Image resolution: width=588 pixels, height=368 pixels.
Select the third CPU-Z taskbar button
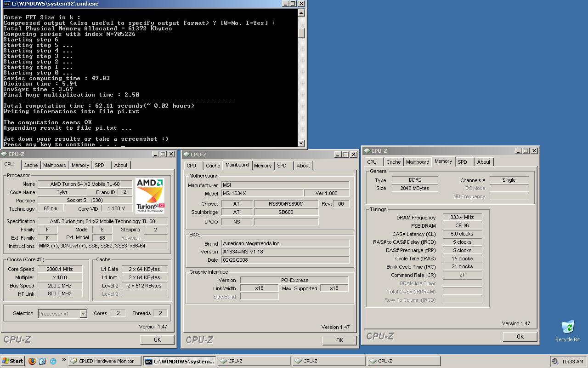(x=404, y=361)
